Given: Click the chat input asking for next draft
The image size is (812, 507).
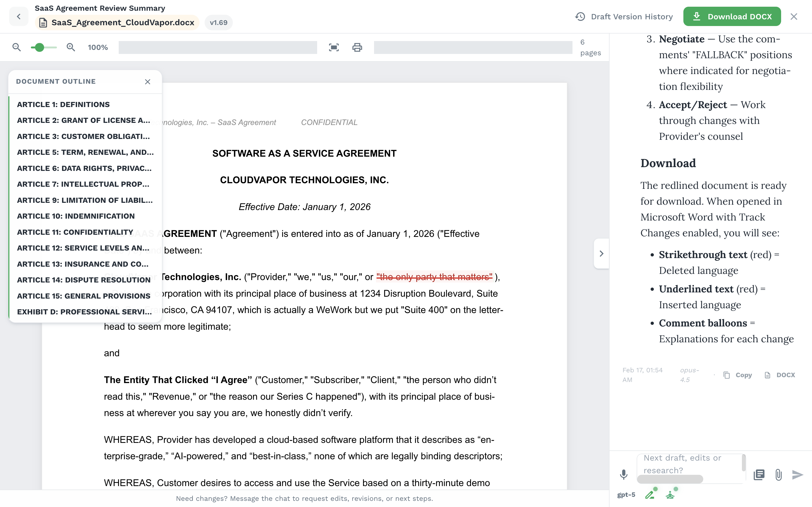Looking at the screenshot, I should coord(691,467).
